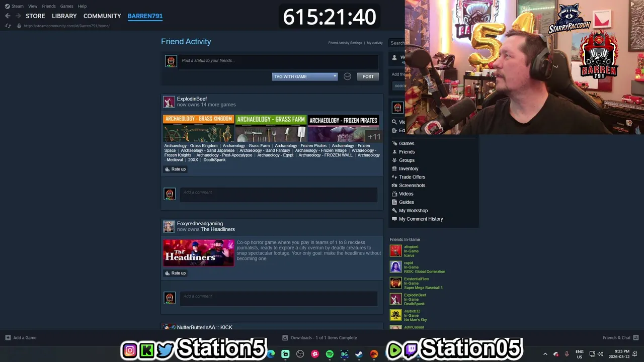Open Archaeology - Grass Farm game banner
This screenshot has width=644, height=362.
tap(271, 128)
